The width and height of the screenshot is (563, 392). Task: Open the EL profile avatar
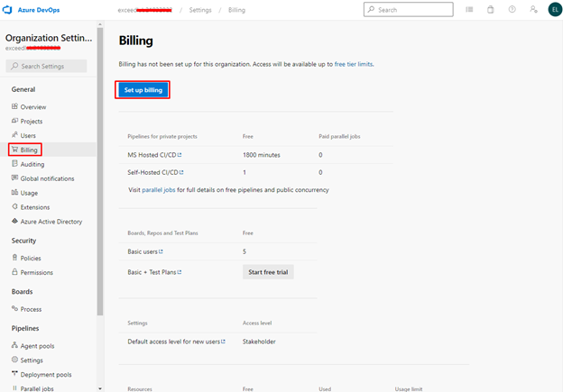(555, 10)
